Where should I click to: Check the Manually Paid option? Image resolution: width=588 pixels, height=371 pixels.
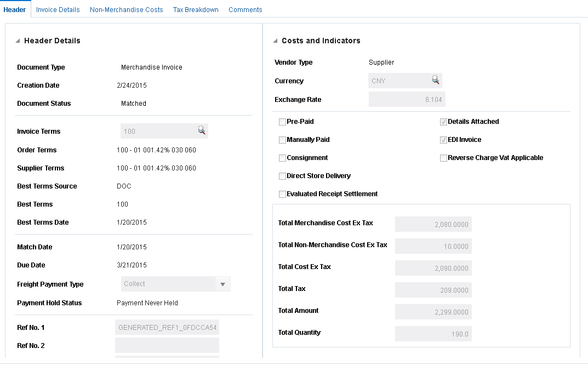(x=282, y=140)
